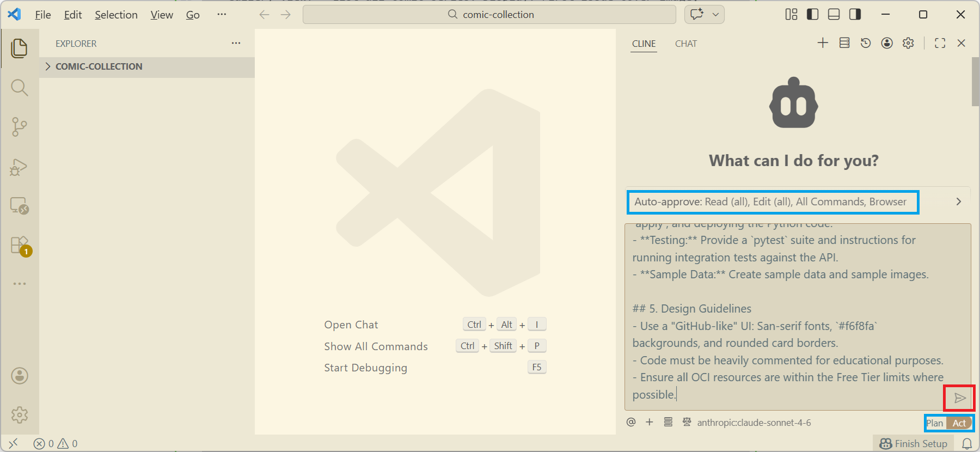Click the Finish Setup status bar button

click(914, 444)
